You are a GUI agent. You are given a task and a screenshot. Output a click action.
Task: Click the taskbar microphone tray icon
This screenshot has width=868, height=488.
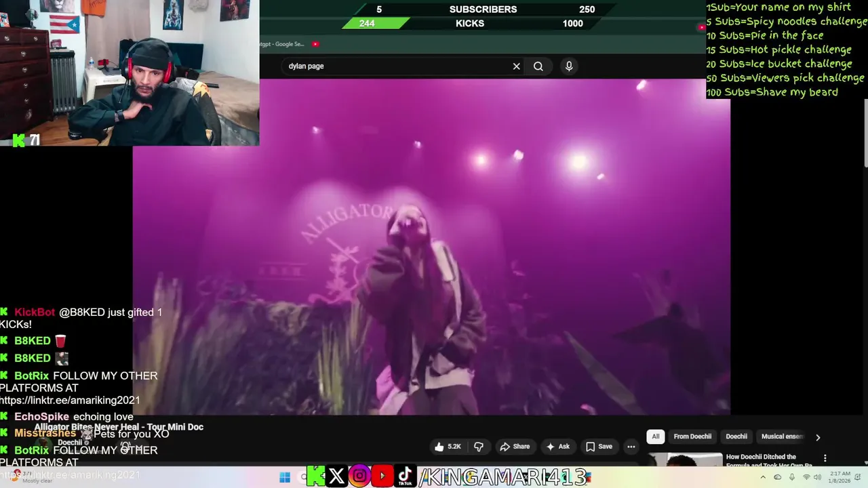[792, 478]
